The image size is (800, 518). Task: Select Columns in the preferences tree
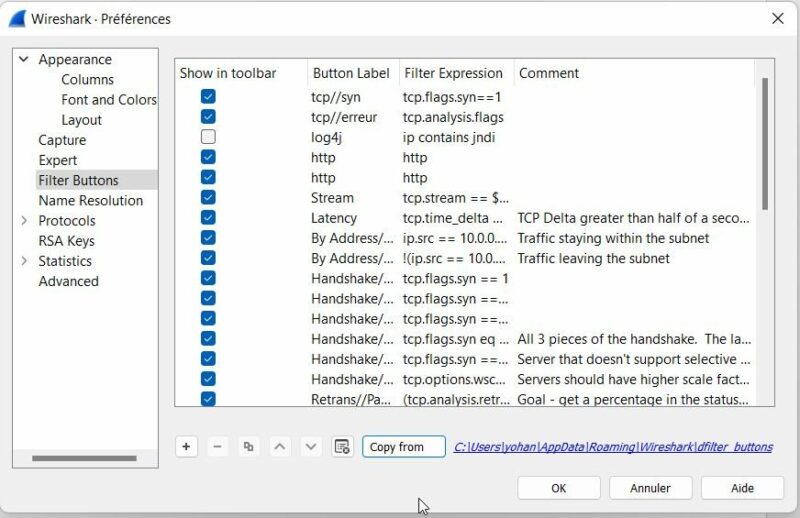pos(87,80)
